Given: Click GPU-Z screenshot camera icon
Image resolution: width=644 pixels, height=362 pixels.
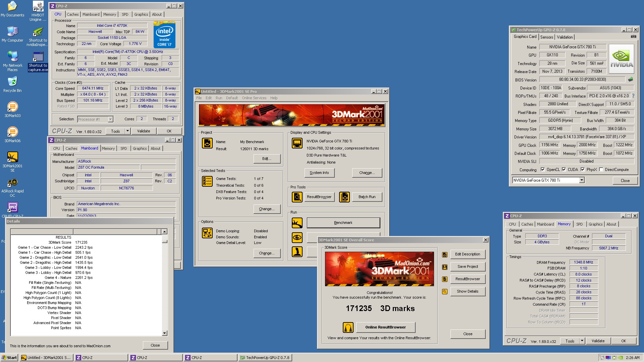Looking at the screenshot, I should (x=633, y=37).
